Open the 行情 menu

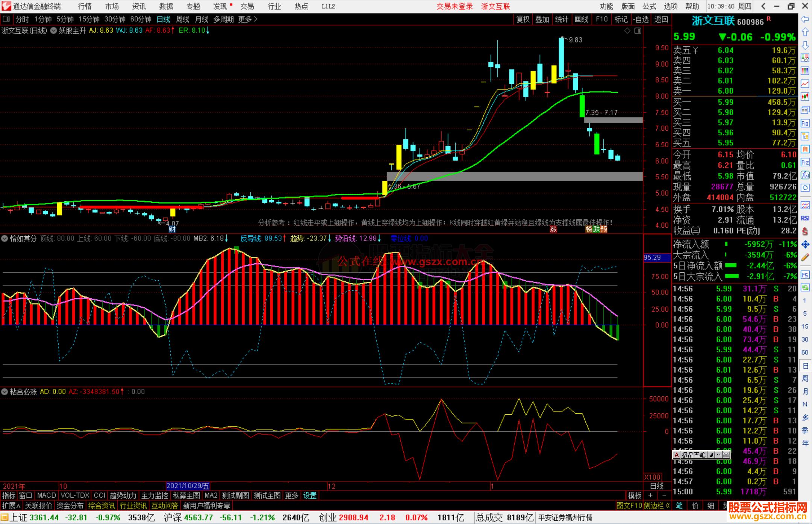click(x=85, y=6)
